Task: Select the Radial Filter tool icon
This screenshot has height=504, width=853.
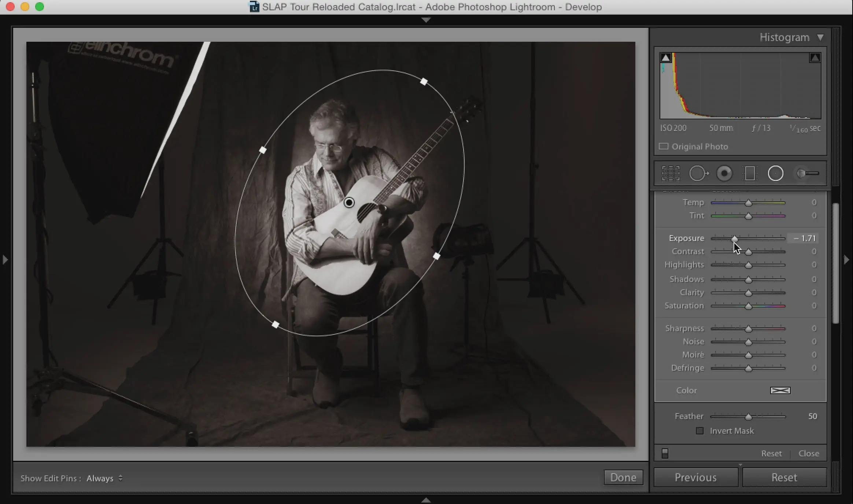Action: [x=775, y=173]
